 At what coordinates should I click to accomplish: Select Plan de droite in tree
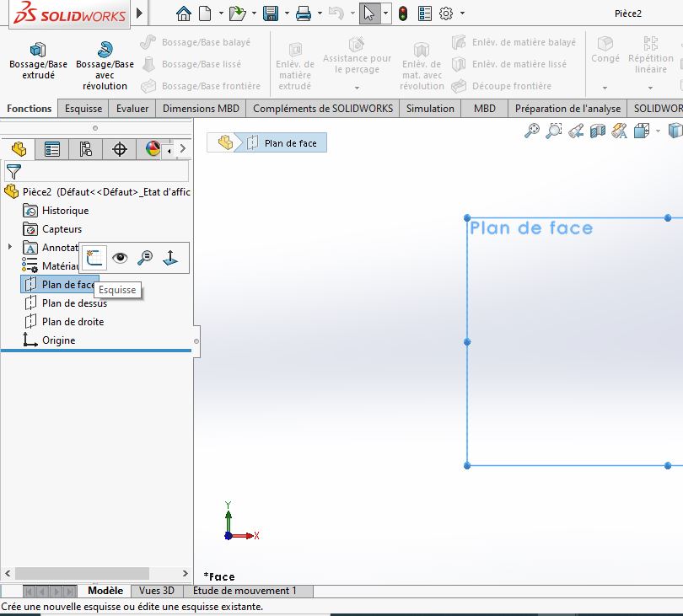click(x=73, y=322)
